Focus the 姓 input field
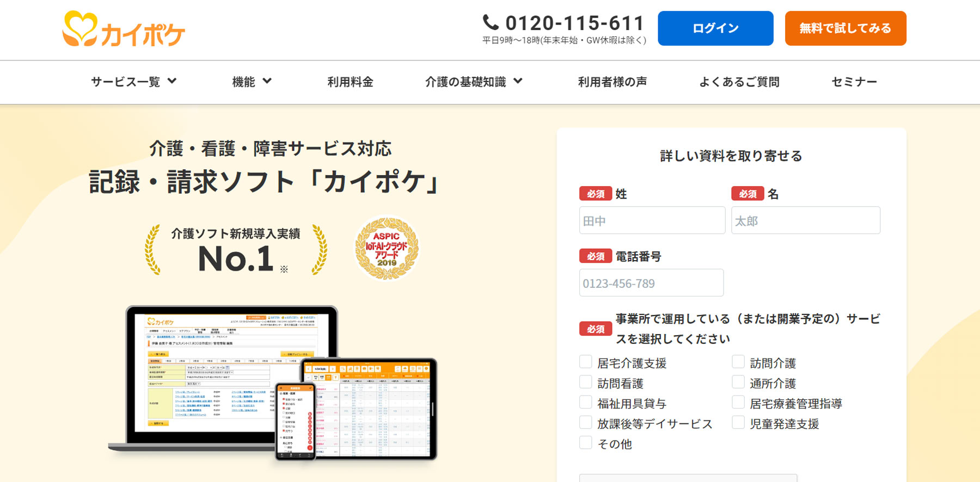This screenshot has height=482, width=980. (652, 220)
